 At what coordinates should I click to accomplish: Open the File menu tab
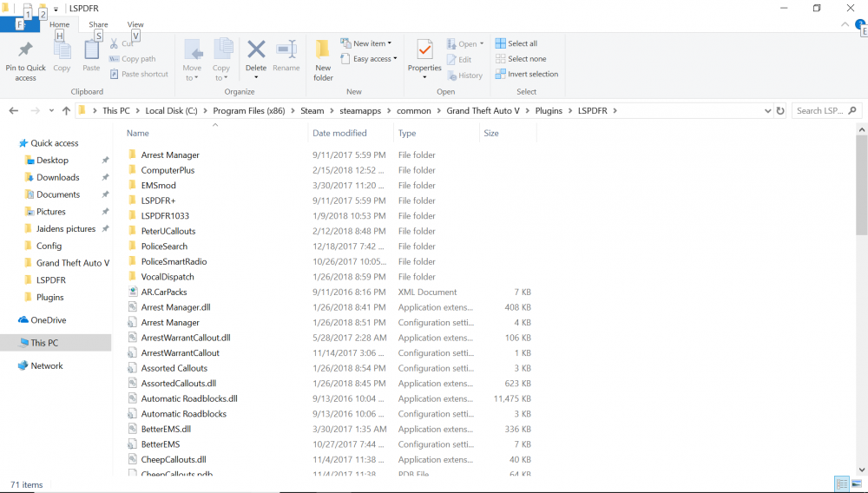pos(20,24)
